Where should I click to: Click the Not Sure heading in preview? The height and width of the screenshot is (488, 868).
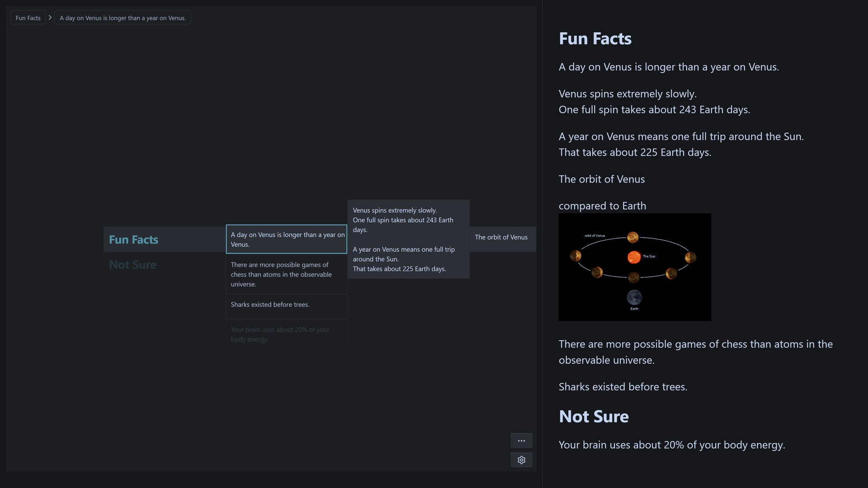(594, 417)
